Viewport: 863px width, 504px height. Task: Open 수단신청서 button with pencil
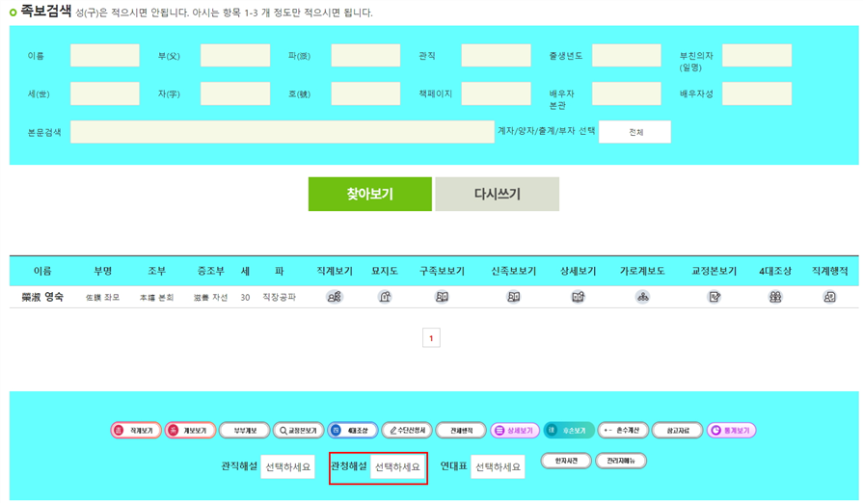[x=407, y=430]
